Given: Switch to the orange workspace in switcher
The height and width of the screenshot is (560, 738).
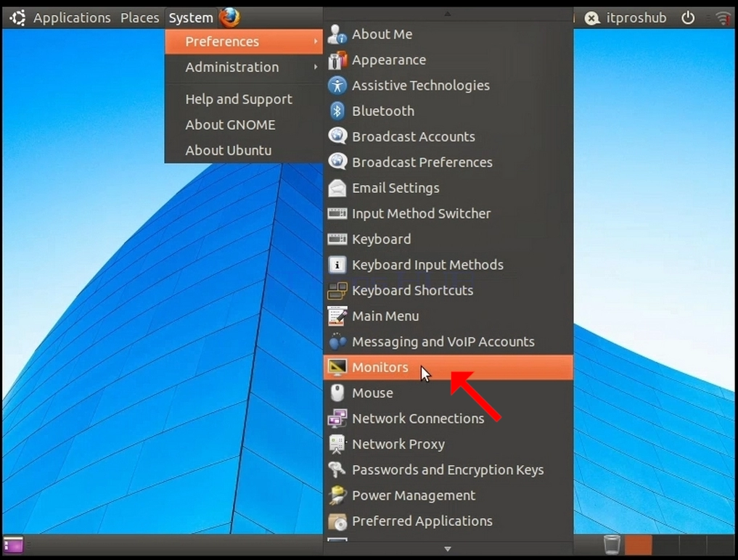Looking at the screenshot, I should 638,545.
